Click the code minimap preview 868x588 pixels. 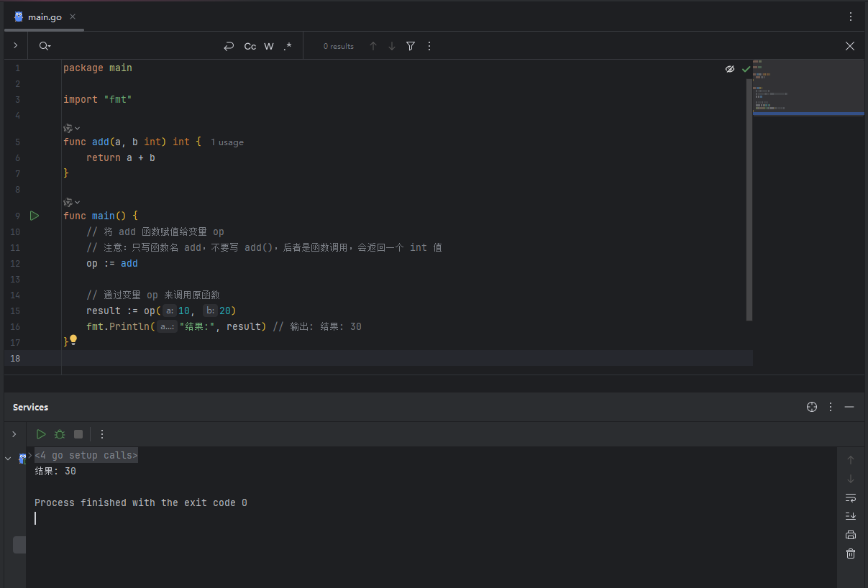(x=808, y=86)
